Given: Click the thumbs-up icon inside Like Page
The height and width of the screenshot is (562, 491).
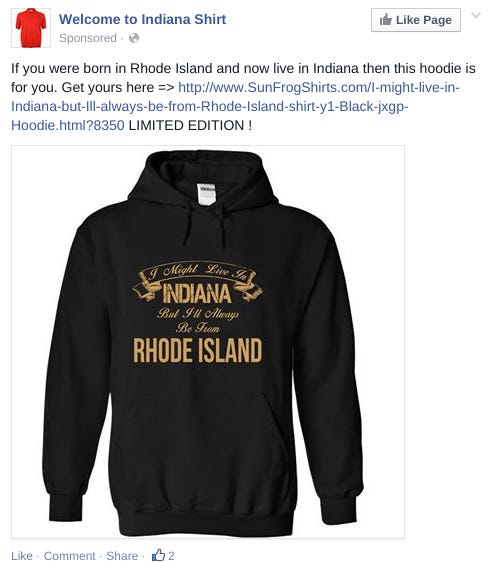Looking at the screenshot, I should point(386,20).
